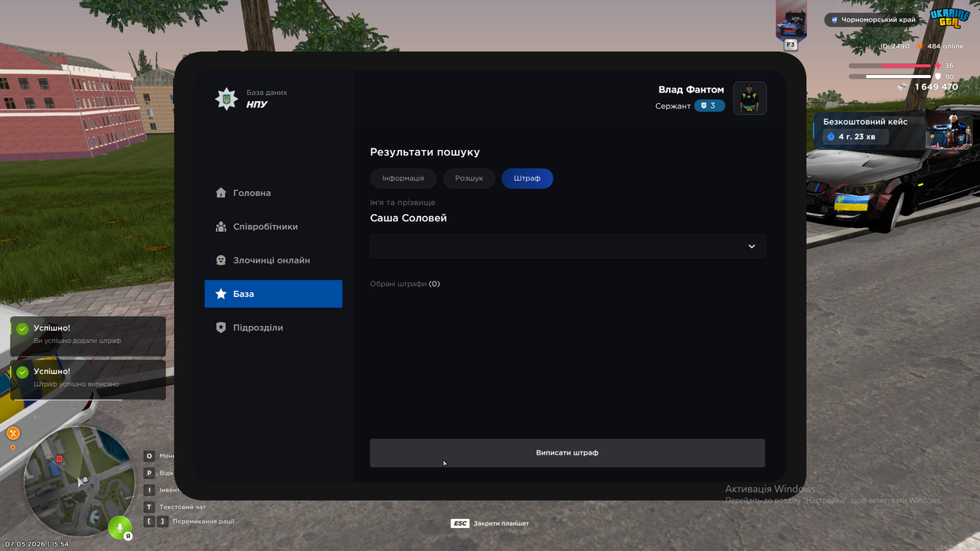Click the orange online status dot
This screenshot has height=551, width=980.
point(920,47)
